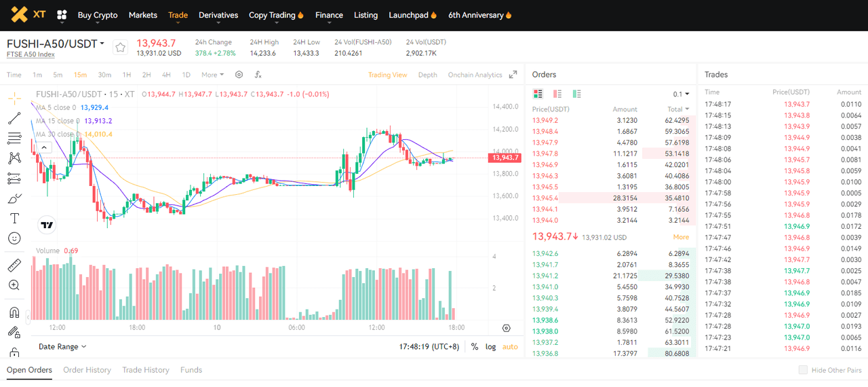Open chart settings hexagon icon
Viewport: 868px width, 387px height.
coord(239,75)
